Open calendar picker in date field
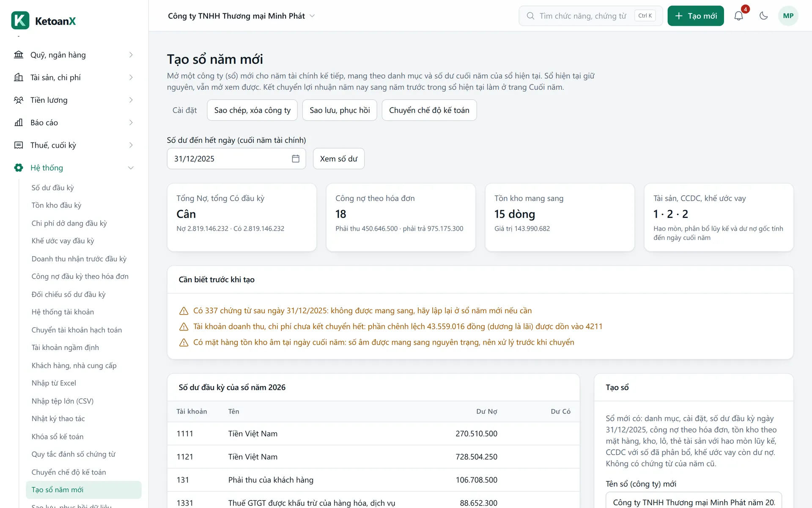Image resolution: width=812 pixels, height=508 pixels. click(296, 159)
